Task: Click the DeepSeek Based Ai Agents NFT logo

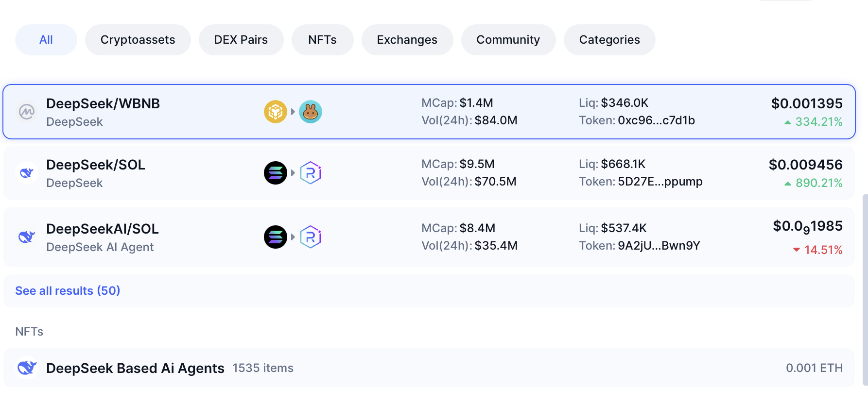Action: click(x=27, y=368)
